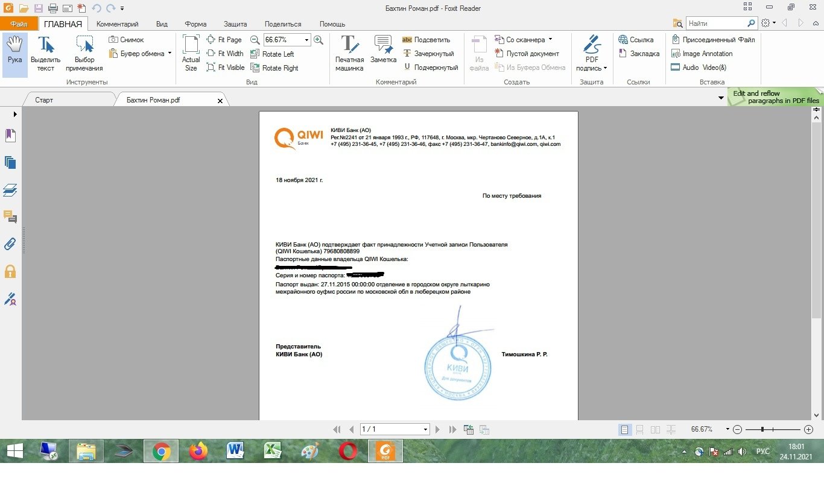Expand the 66.67% zoom dropdown in ribbon
This screenshot has height=504, width=824.
point(306,40)
